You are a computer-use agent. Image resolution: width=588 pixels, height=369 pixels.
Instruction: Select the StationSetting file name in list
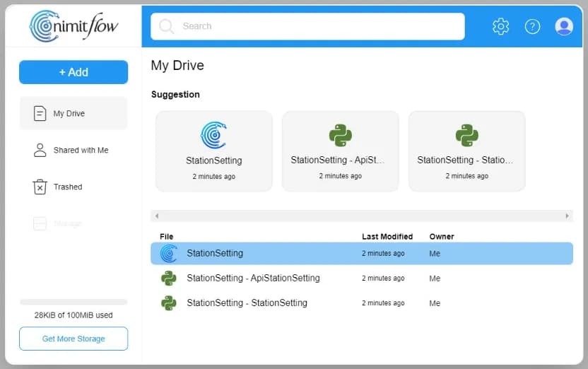(x=215, y=254)
